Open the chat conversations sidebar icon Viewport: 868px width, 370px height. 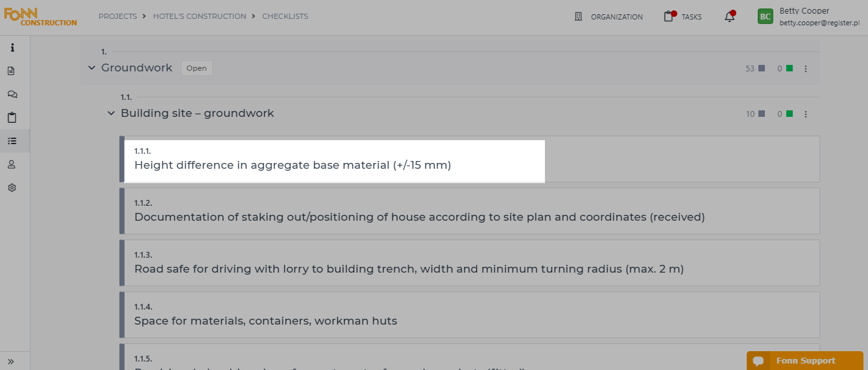12,94
